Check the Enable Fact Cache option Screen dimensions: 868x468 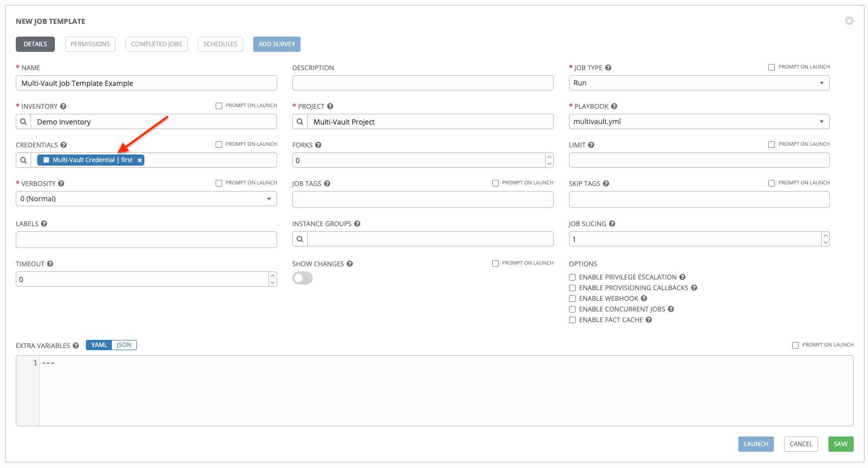coord(573,320)
